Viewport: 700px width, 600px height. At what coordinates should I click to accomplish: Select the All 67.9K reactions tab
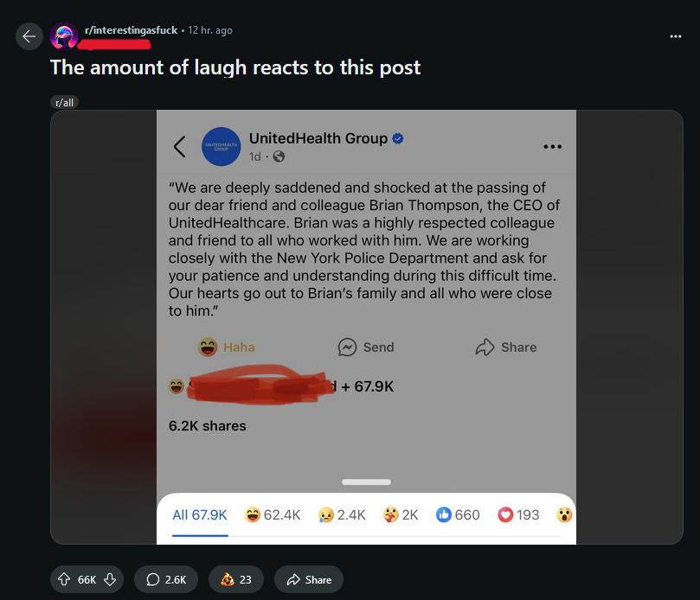click(x=200, y=514)
